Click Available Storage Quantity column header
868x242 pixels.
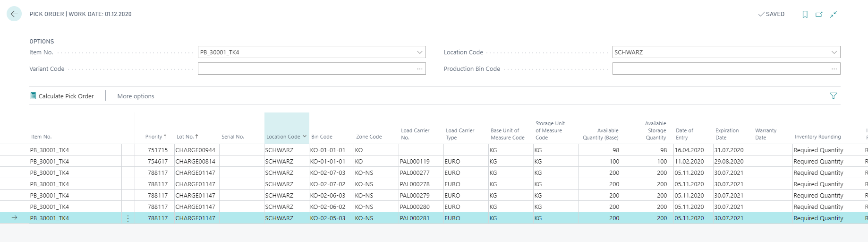(655, 130)
